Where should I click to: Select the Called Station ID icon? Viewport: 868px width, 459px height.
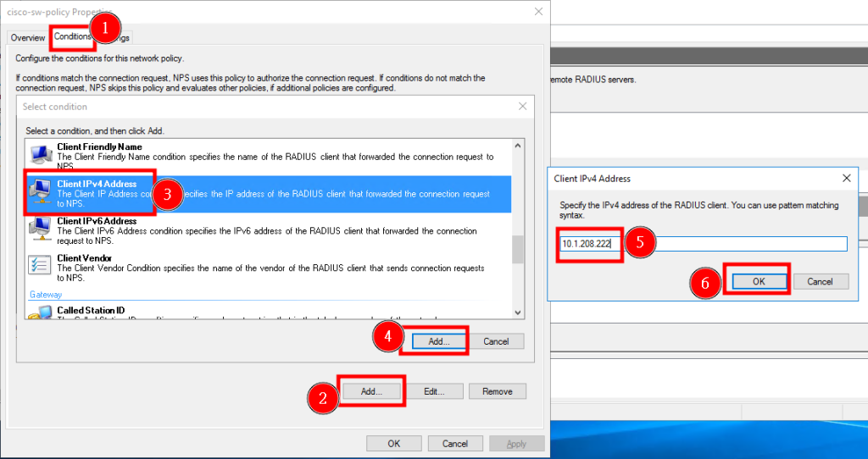point(41,313)
